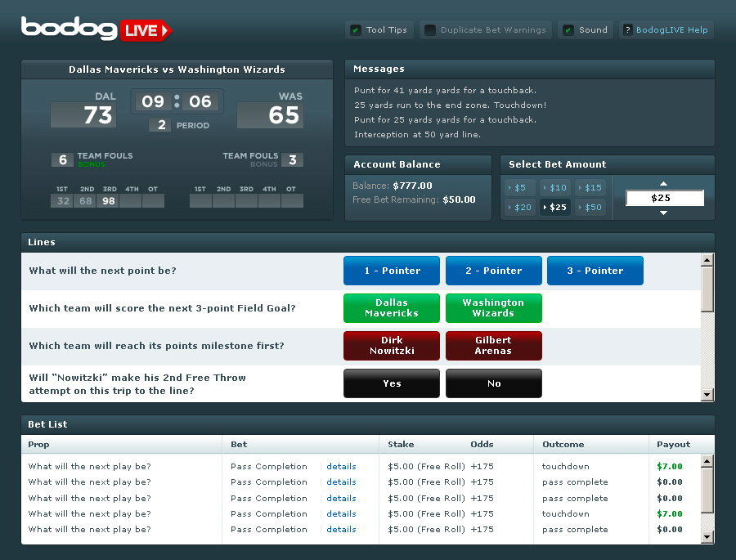Screen dimensions: 736x560
Task: Answer No to Nowitzki free throw
Action: point(494,383)
